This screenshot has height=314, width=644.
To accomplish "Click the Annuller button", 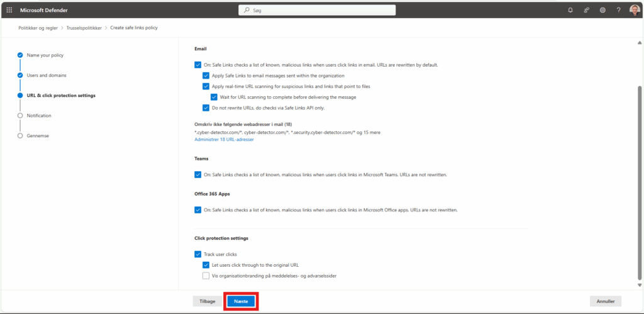I will (606, 301).
